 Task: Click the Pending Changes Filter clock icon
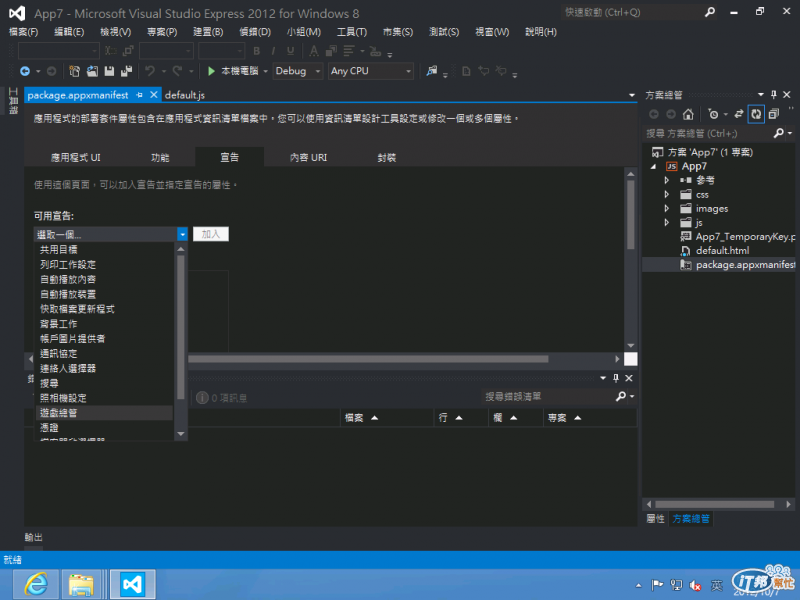713,114
